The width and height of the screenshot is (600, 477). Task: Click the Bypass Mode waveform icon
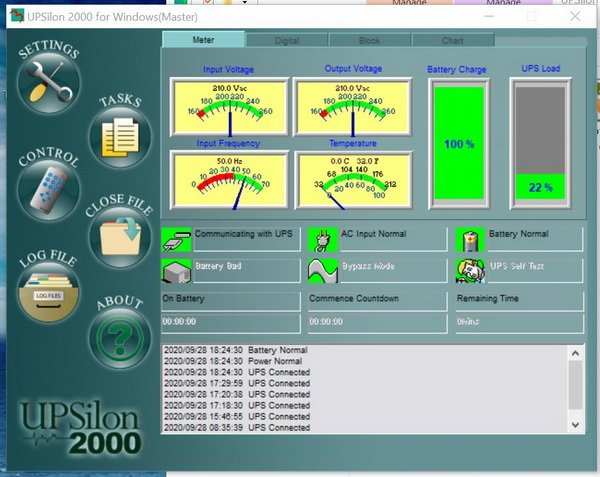[323, 271]
